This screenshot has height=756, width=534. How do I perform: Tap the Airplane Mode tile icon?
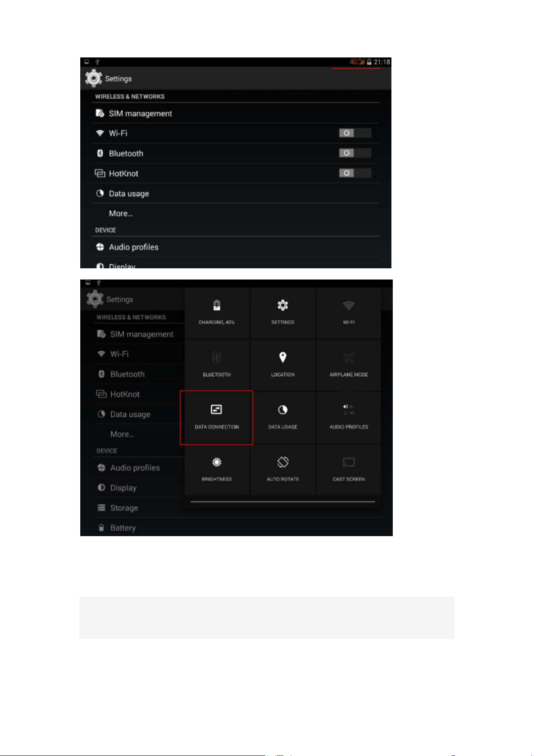[348, 358]
